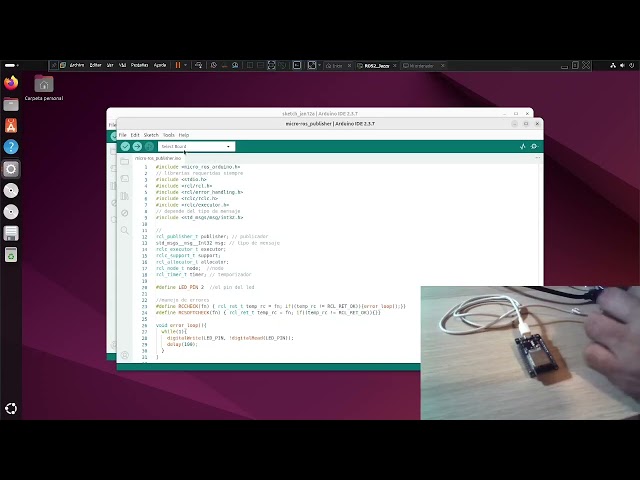Open the Arduino Help menu
This screenshot has width=640, height=480.
pos(184,135)
